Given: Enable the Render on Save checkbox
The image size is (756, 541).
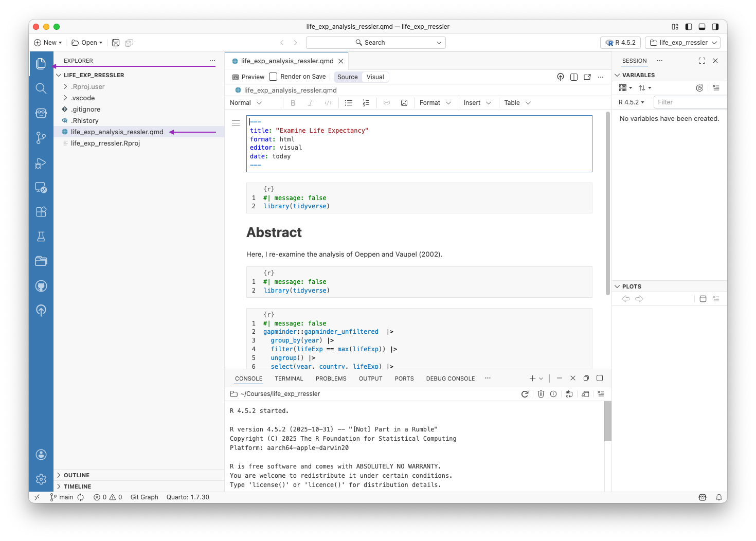Looking at the screenshot, I should pyautogui.click(x=273, y=76).
